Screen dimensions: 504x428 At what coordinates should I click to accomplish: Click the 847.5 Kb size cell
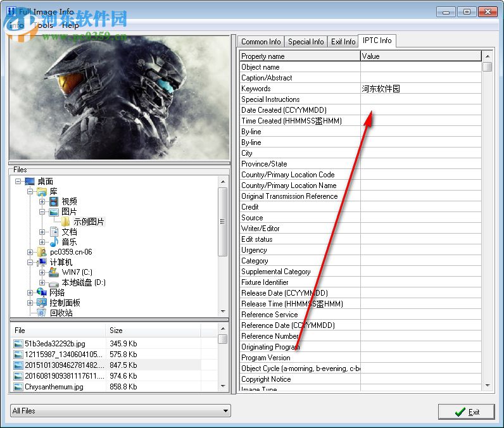(x=123, y=365)
